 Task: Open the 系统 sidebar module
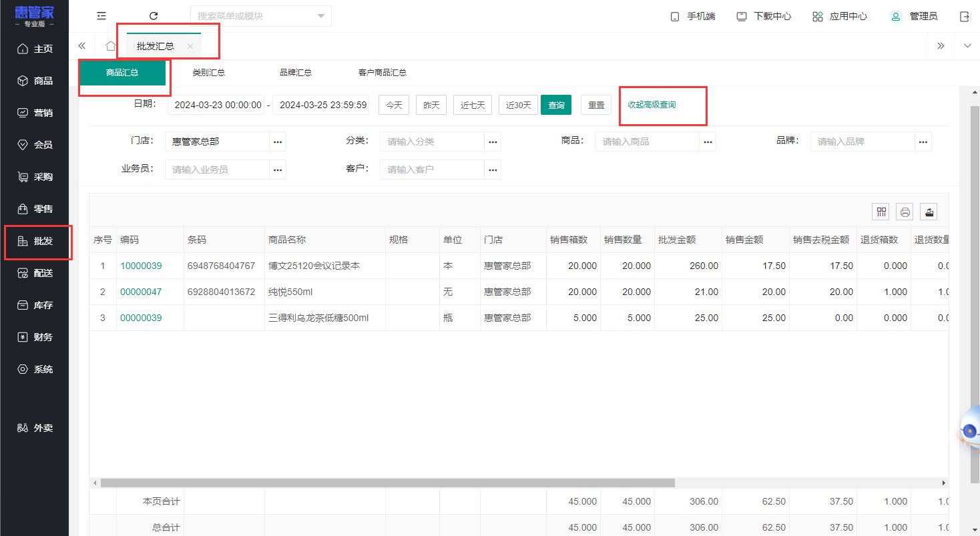pyautogui.click(x=35, y=369)
